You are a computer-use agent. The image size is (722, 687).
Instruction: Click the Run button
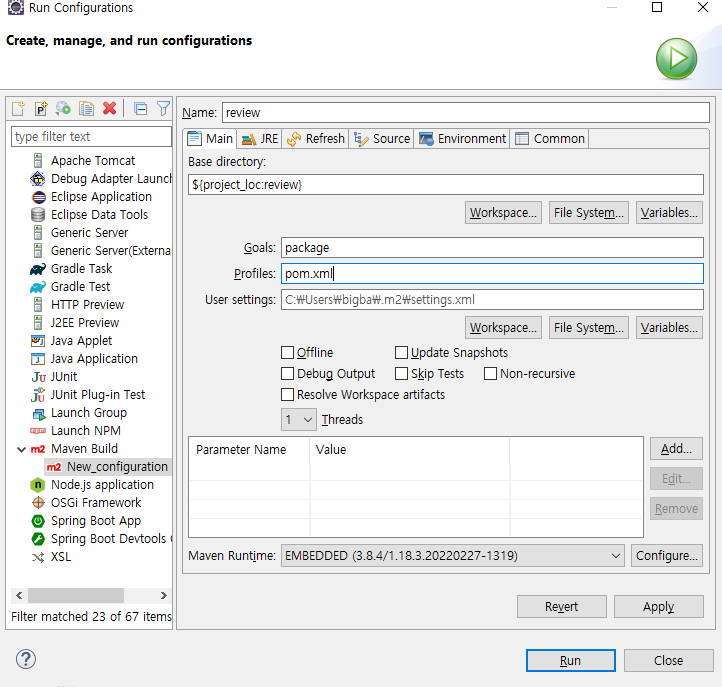pyautogui.click(x=571, y=661)
